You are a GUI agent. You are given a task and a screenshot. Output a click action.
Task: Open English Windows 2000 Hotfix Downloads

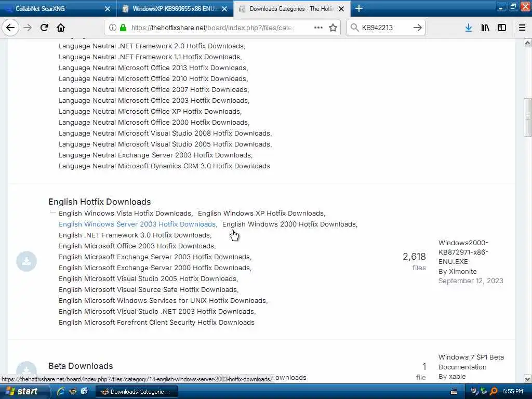point(289,224)
